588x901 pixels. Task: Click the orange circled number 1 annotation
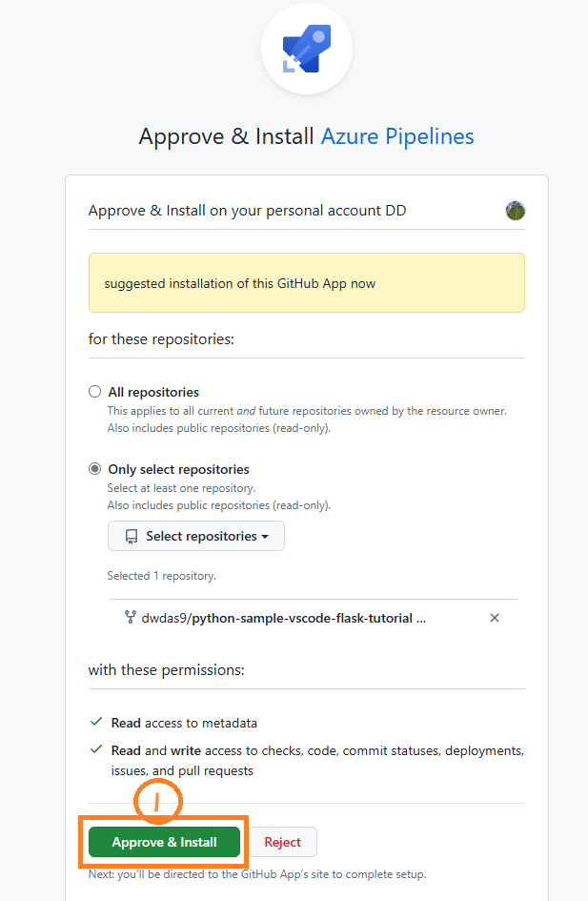click(x=158, y=801)
